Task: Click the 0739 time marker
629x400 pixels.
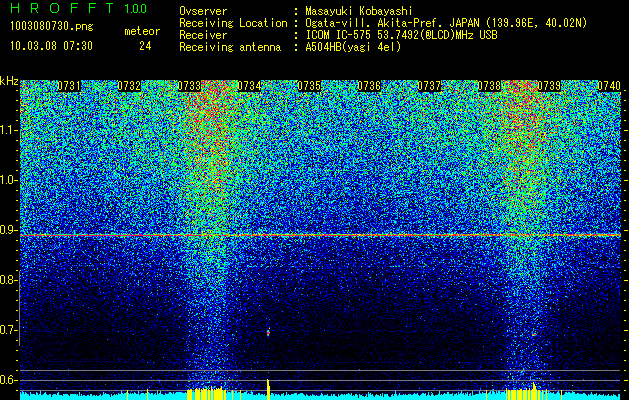Action: click(x=549, y=86)
